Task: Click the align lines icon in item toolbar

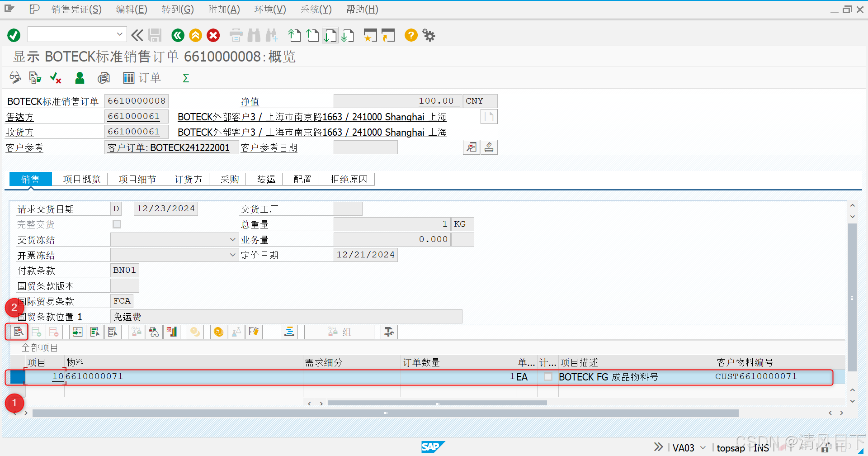Action: [289, 332]
